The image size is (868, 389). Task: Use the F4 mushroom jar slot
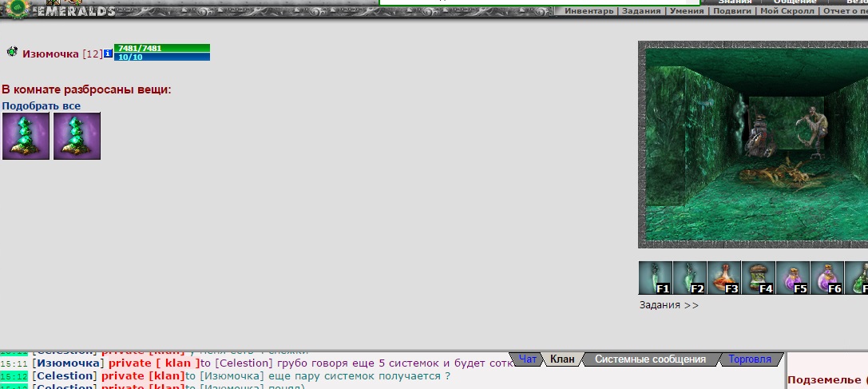click(759, 278)
